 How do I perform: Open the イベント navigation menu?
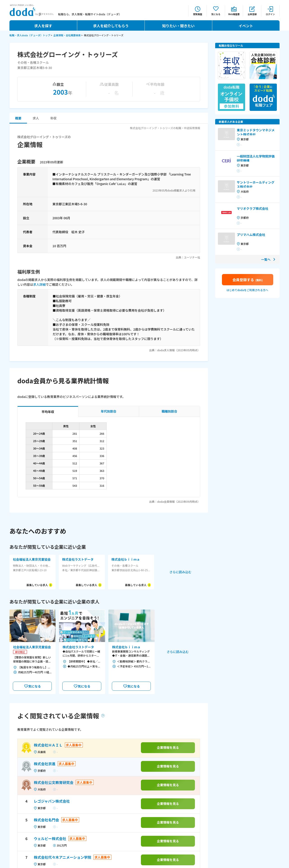pyautogui.click(x=246, y=26)
